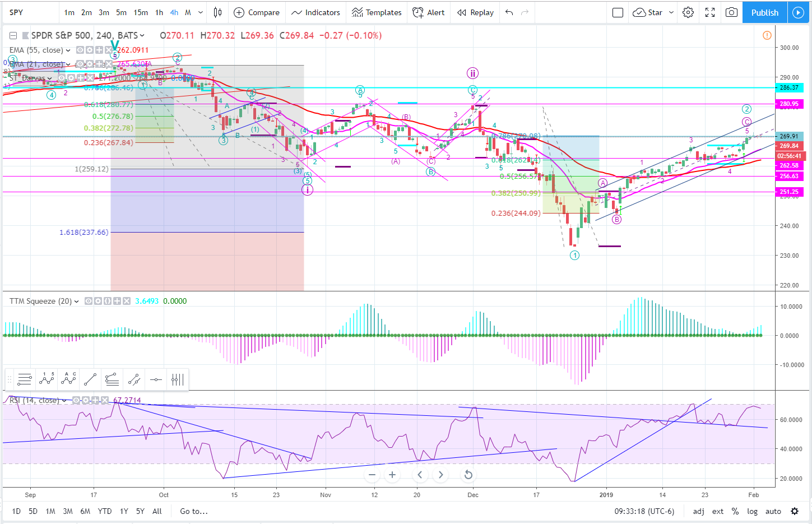Image resolution: width=812 pixels, height=524 pixels.
Task: Click the play icon beside Publish
Action: coord(798,12)
